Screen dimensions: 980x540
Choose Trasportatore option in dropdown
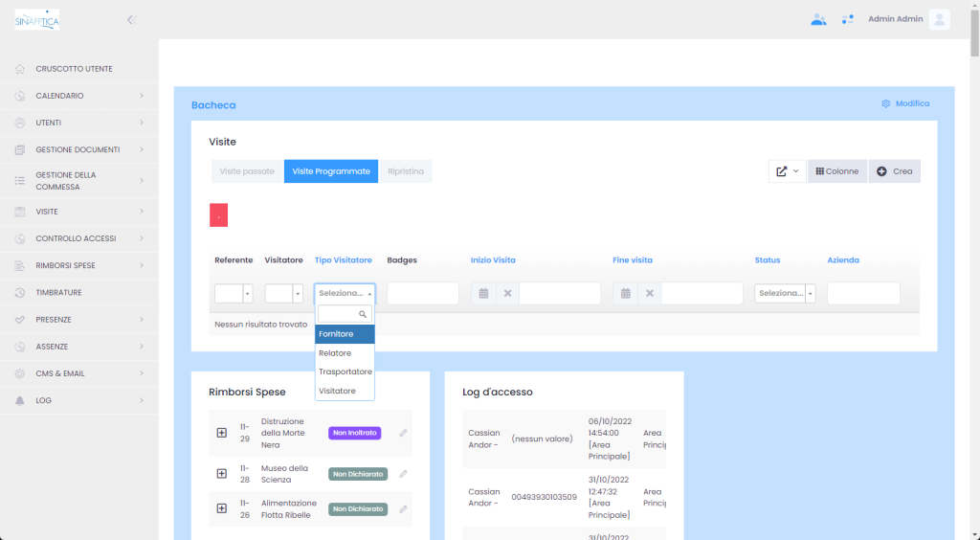(x=345, y=371)
